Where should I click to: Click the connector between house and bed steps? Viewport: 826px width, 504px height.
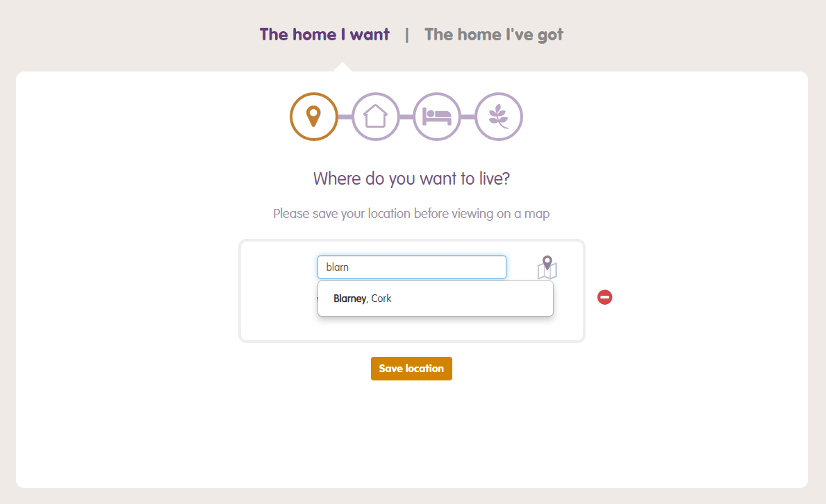[406, 117]
